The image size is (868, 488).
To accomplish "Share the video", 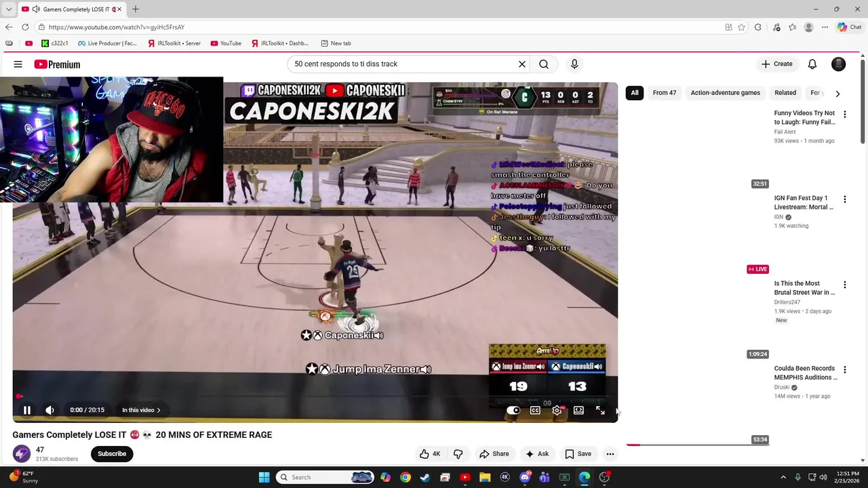I will tap(494, 454).
